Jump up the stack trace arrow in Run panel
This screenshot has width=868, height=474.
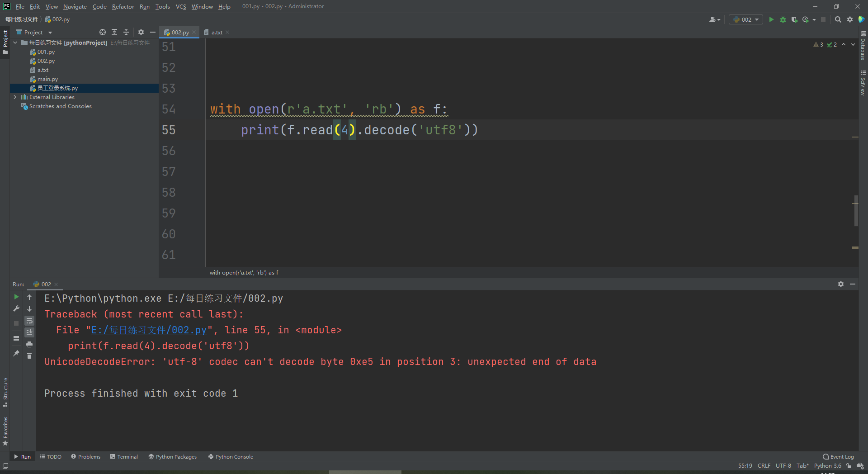(29, 297)
